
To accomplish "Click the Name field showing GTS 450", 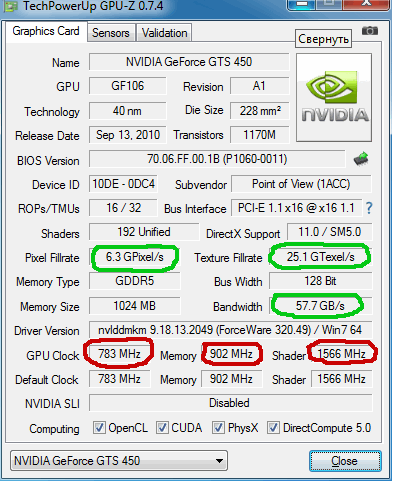I will [189, 62].
